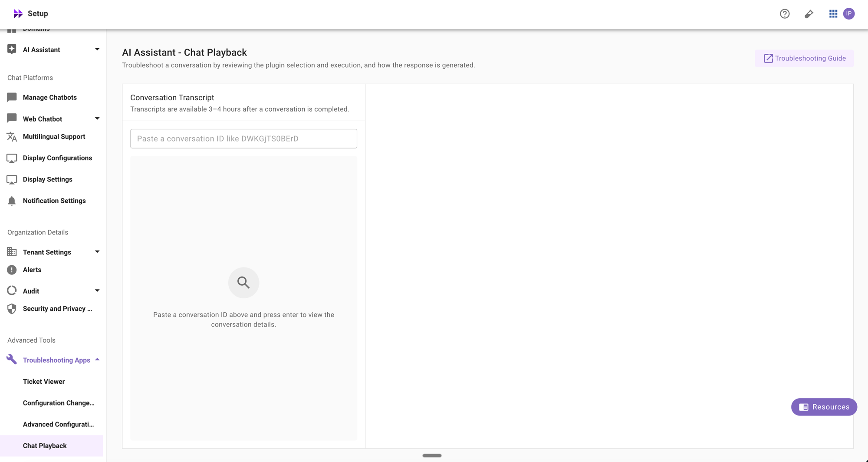The width and height of the screenshot is (868, 462).
Task: Collapse the Troubleshooting Apps section
Action: (x=97, y=360)
